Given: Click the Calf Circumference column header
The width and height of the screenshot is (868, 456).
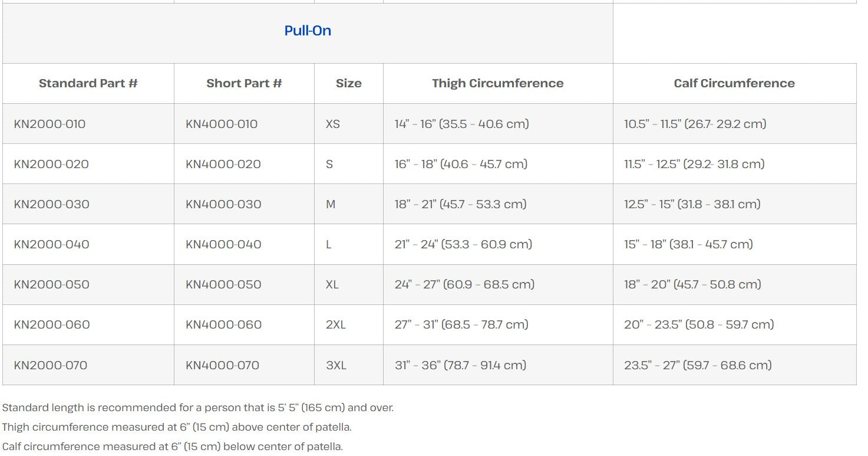Looking at the screenshot, I should (x=734, y=83).
